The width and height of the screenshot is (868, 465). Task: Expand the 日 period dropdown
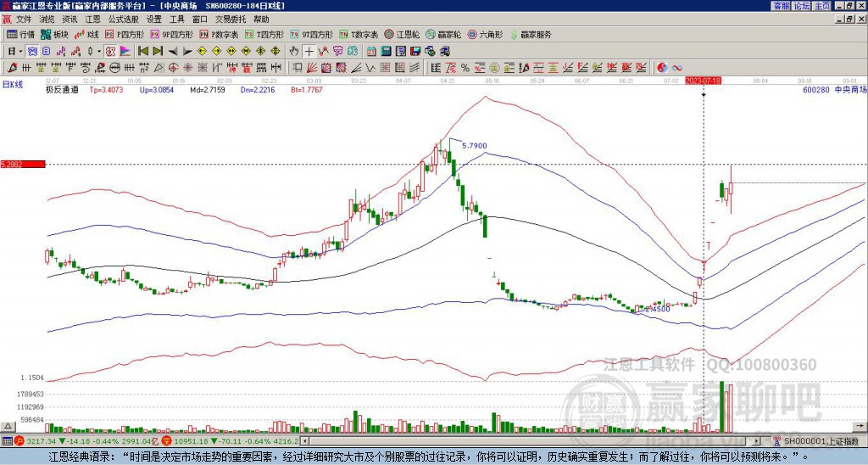click(x=20, y=52)
